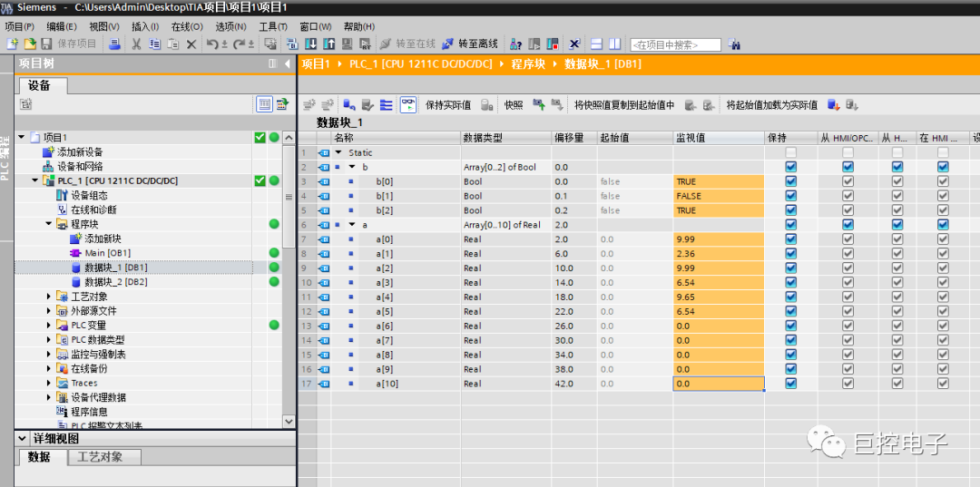Click blue load-start-values-as-actual icon
Viewport: 980px width, 487px height.
[834, 105]
